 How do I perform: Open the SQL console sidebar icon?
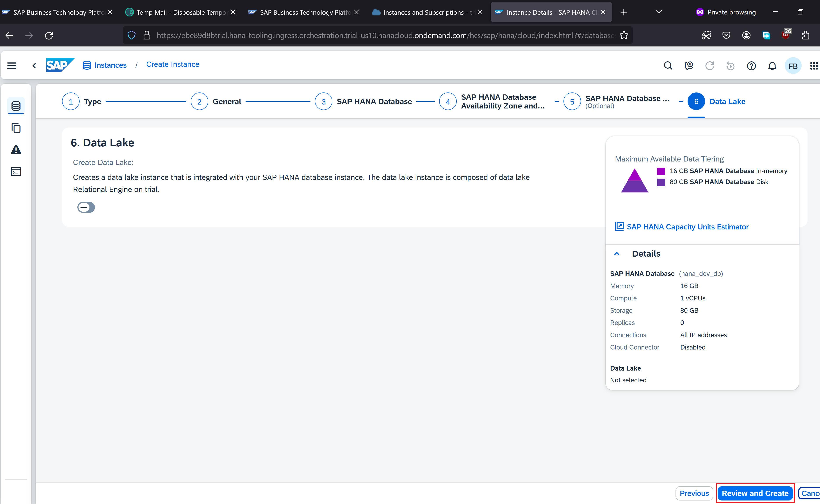click(16, 171)
